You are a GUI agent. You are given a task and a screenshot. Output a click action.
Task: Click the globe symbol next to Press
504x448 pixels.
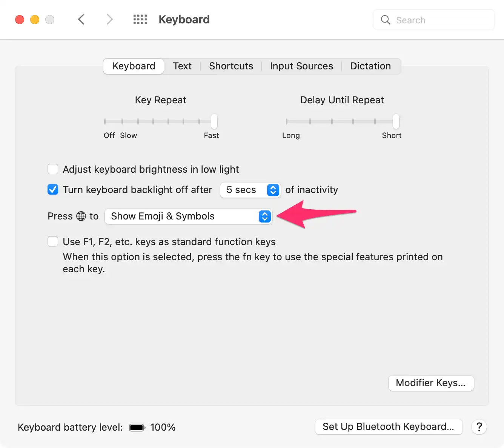point(81,216)
